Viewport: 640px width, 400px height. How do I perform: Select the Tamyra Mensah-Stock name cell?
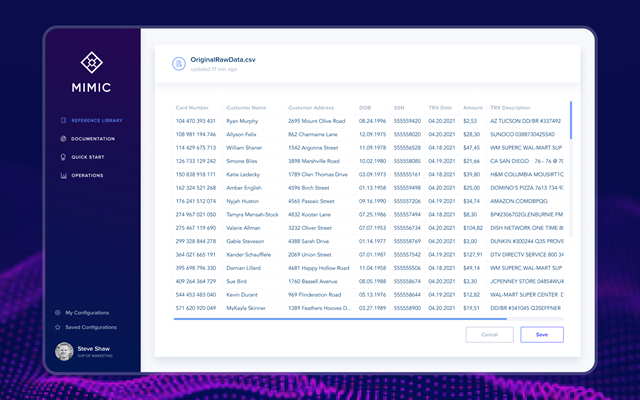(252, 215)
